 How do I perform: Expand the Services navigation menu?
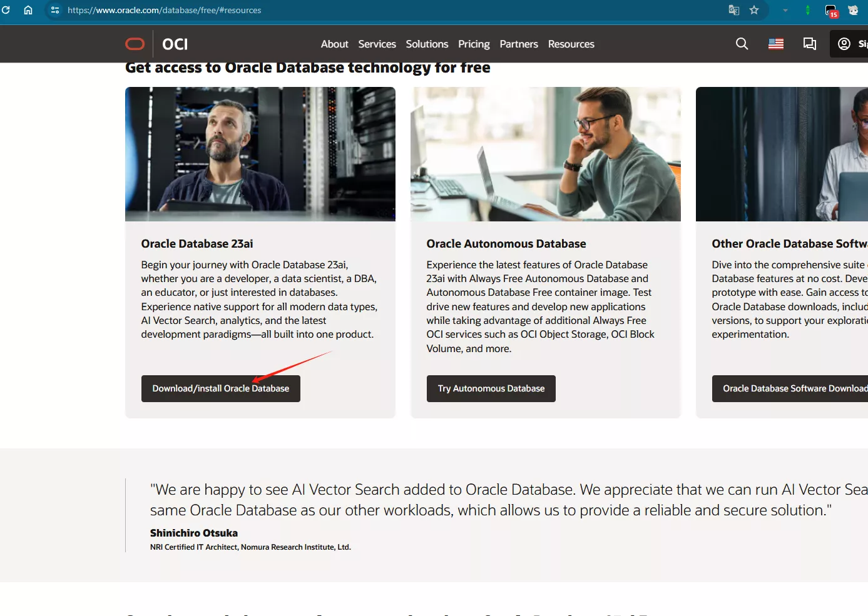(x=377, y=44)
